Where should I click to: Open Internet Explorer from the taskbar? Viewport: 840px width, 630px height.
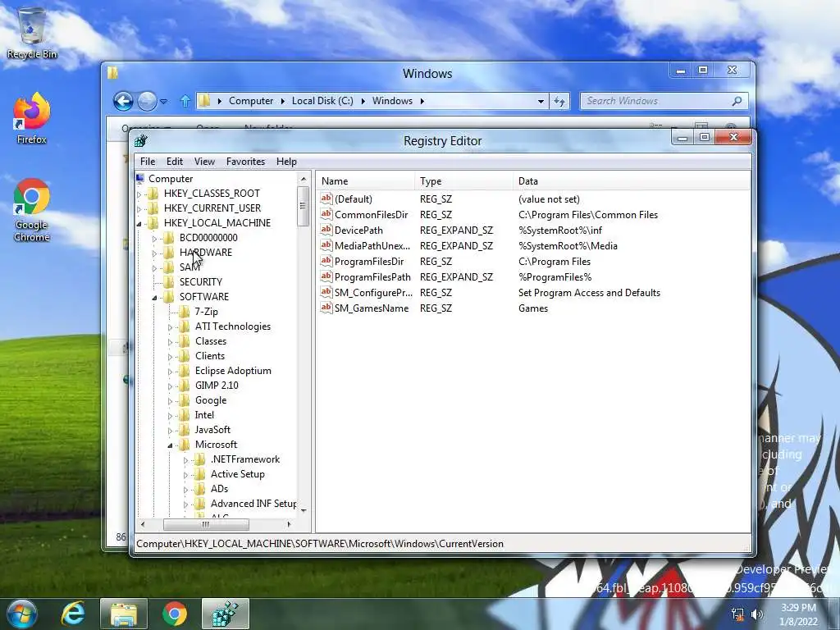[73, 614]
